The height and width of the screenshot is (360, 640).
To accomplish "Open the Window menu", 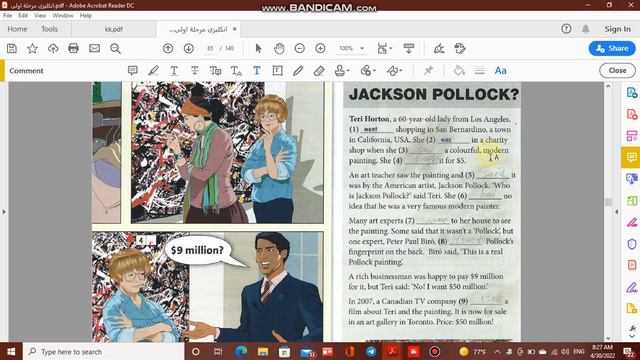I will (63, 16).
